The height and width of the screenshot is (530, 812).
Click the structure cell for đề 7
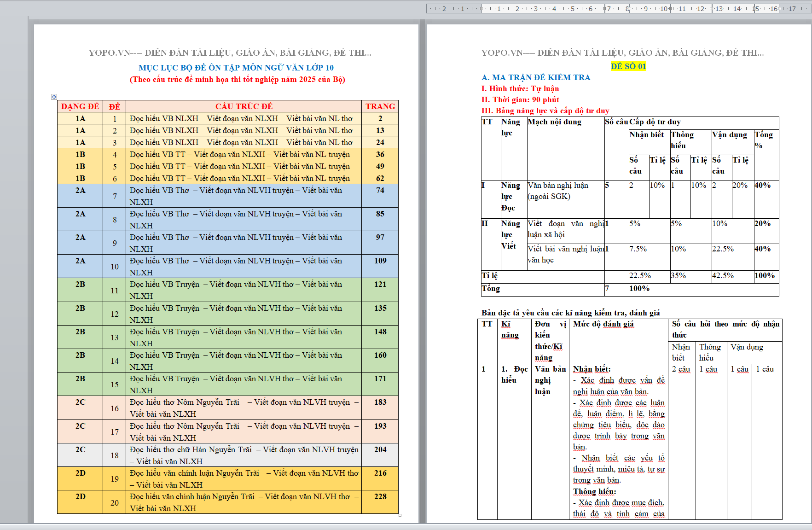tap(244, 196)
